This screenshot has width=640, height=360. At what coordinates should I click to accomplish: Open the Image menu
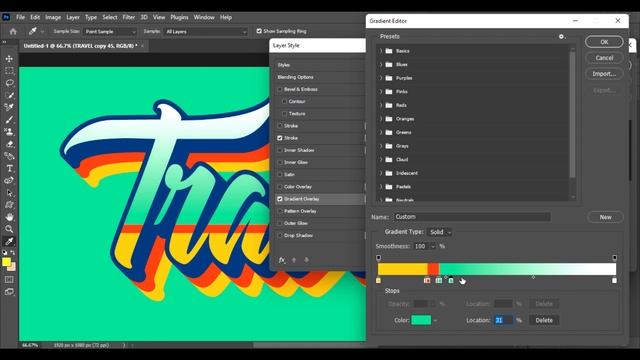tap(53, 17)
